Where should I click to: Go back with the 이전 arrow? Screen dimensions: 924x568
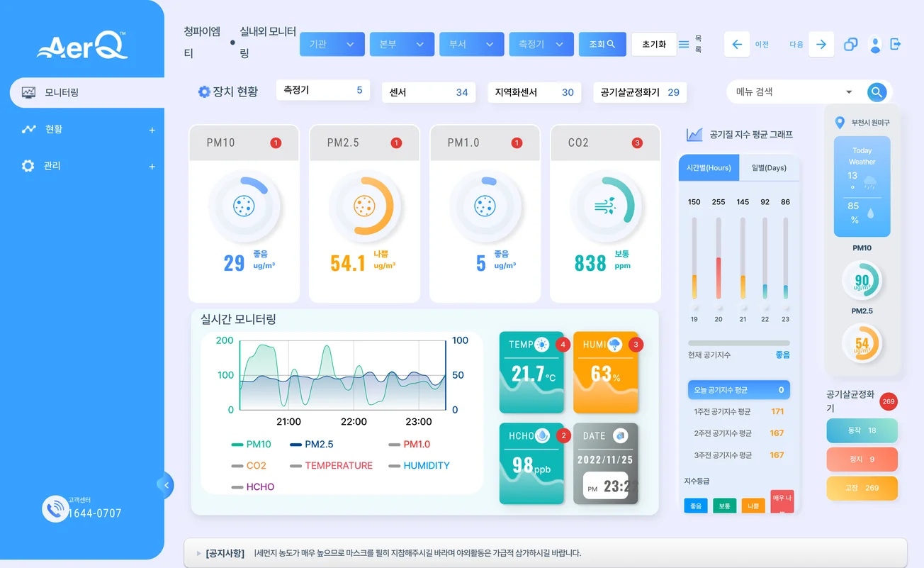click(737, 44)
